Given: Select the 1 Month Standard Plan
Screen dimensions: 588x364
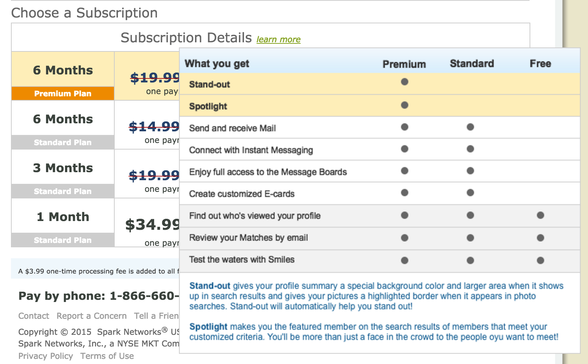Looking at the screenshot, I should coord(63,222).
